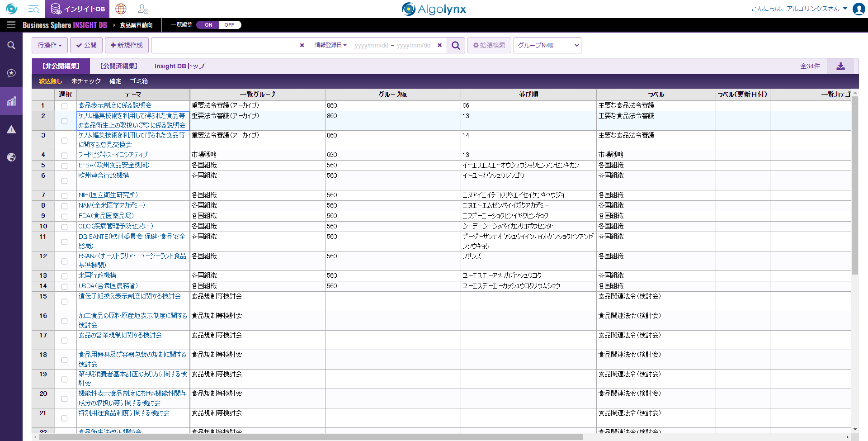Click the keyword search input field

click(225, 45)
